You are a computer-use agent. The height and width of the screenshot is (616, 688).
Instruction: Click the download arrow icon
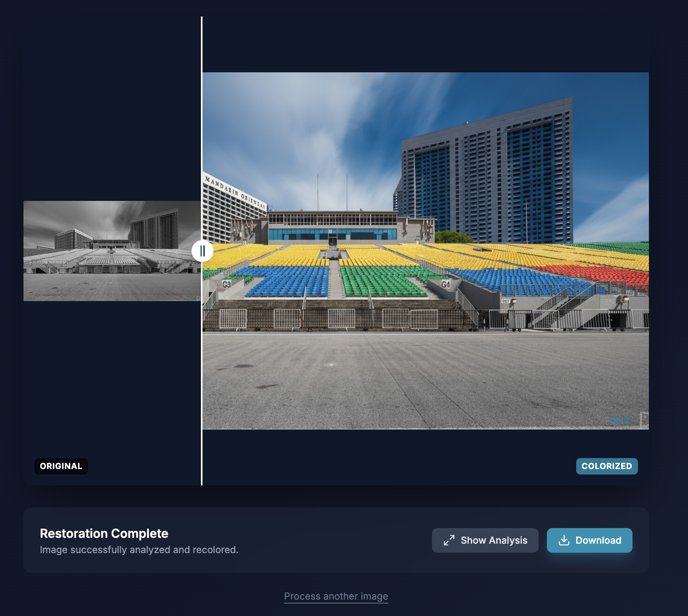coord(564,540)
